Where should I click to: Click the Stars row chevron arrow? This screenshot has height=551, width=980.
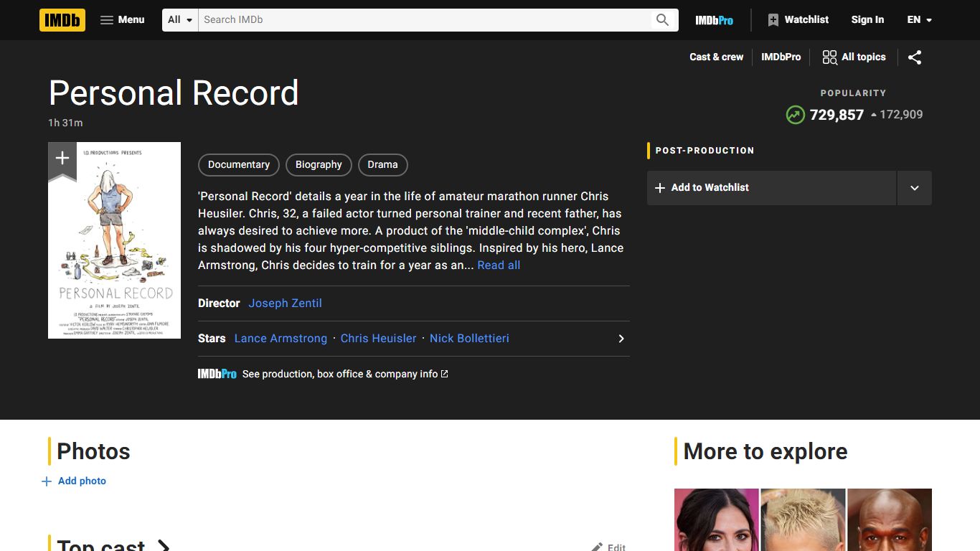point(621,339)
